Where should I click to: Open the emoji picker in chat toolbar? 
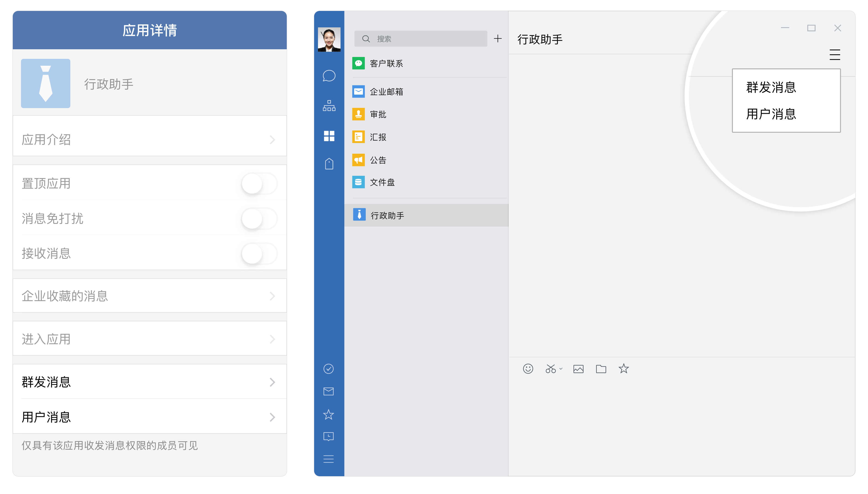pos(528,369)
